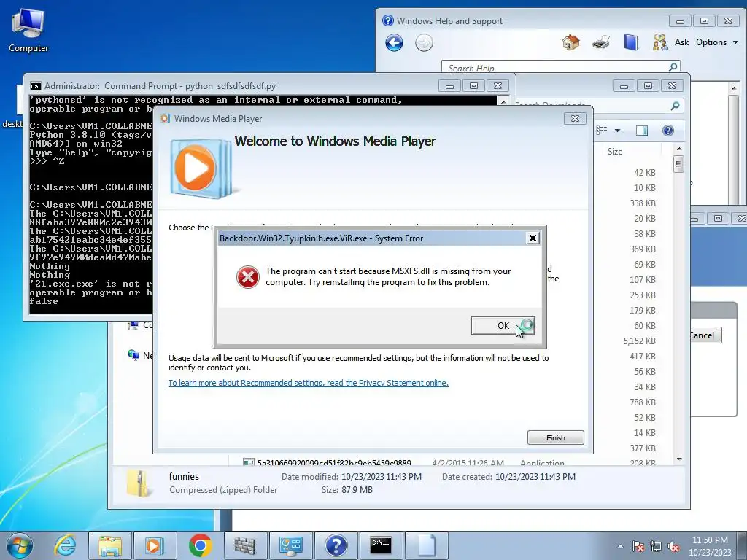Click the Print icon in Help window
The height and width of the screenshot is (560, 747).
pyautogui.click(x=601, y=42)
